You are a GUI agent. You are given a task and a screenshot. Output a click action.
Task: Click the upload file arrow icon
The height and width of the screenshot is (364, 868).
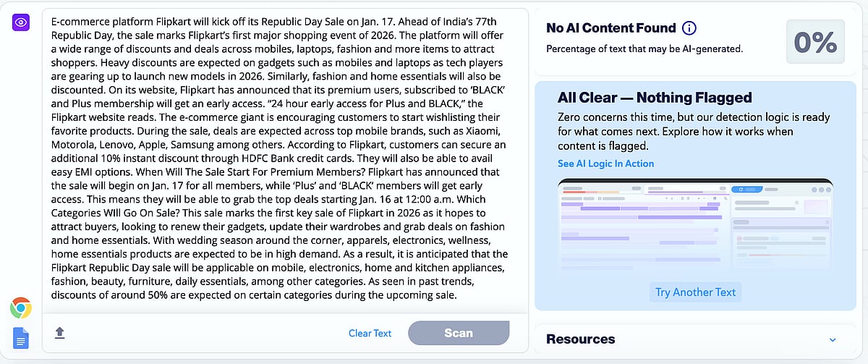(x=60, y=333)
